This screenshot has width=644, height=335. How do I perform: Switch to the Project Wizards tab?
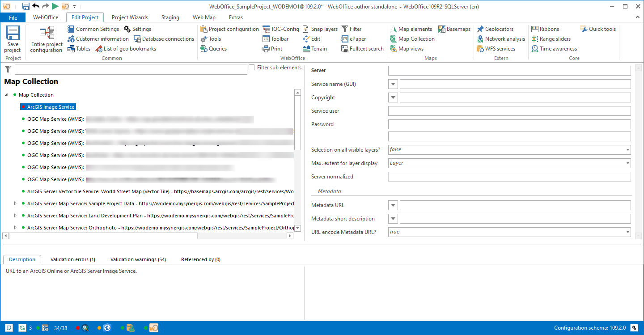point(130,17)
